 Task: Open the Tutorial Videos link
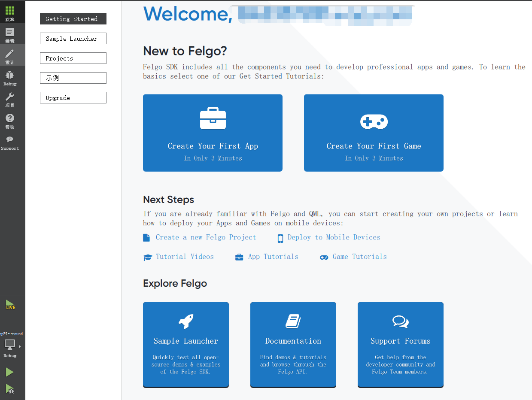point(185,257)
